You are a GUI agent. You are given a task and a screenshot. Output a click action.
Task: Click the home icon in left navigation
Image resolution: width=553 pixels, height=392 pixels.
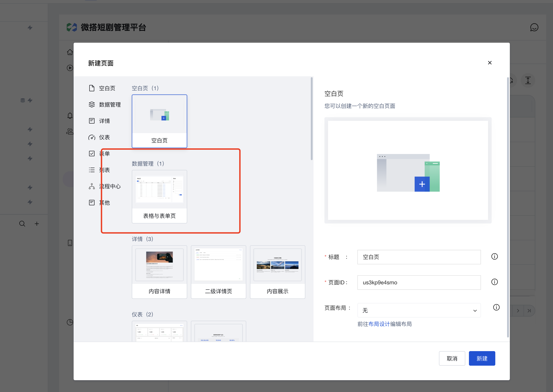point(70,52)
